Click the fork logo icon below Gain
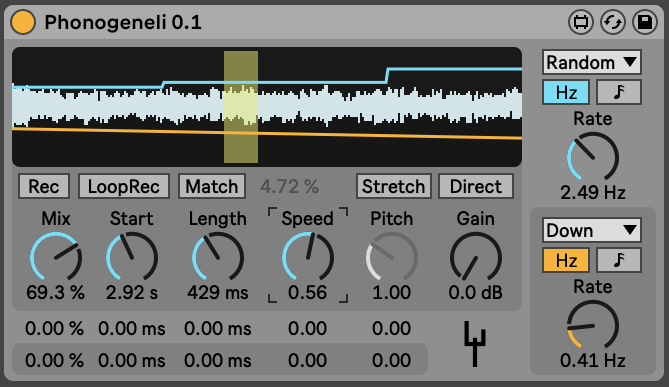The image size is (669, 387). pyautogui.click(x=475, y=344)
